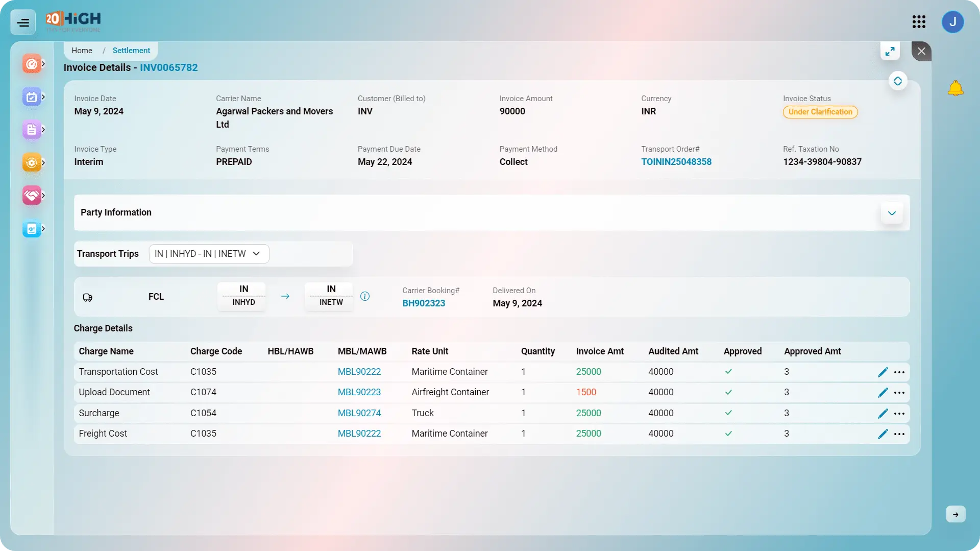Click the Truck rate unit cell
This screenshot has height=551, width=980.
pos(423,413)
